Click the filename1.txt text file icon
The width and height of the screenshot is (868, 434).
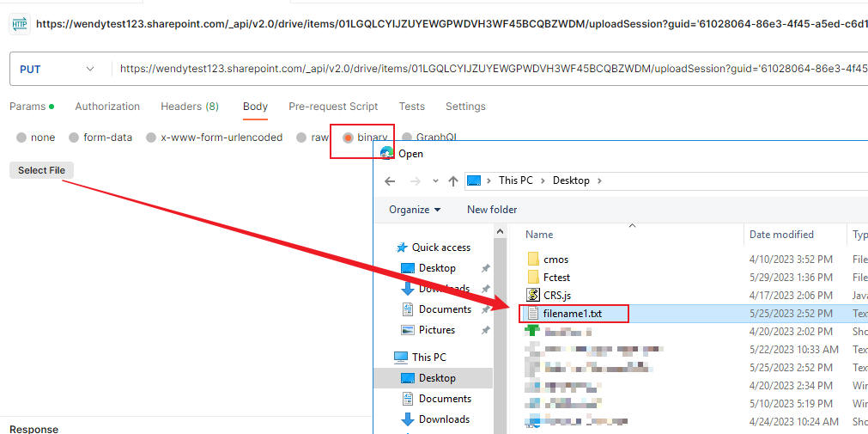tap(533, 314)
